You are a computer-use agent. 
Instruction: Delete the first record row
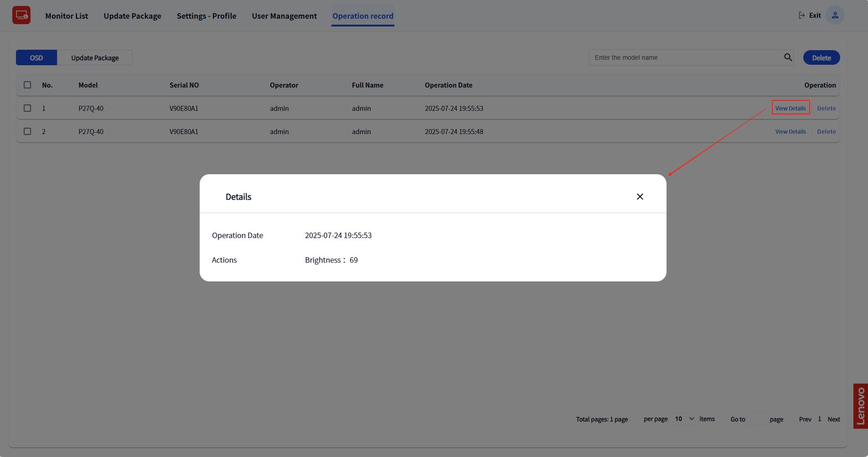point(826,108)
